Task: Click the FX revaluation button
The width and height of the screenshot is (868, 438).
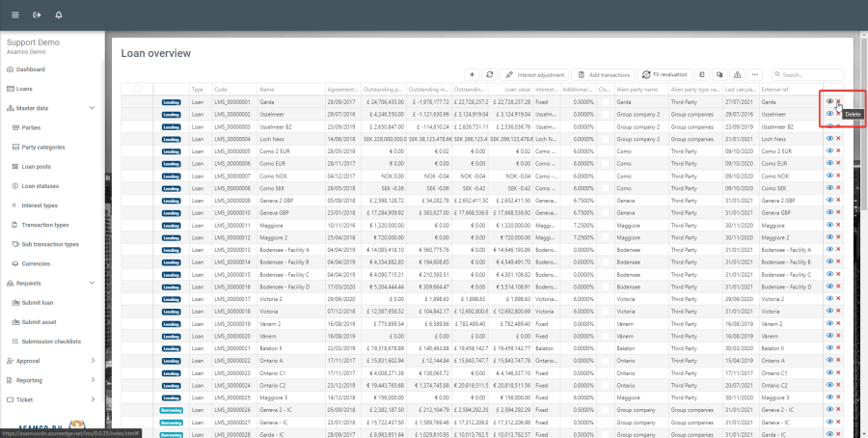Action: (x=664, y=74)
